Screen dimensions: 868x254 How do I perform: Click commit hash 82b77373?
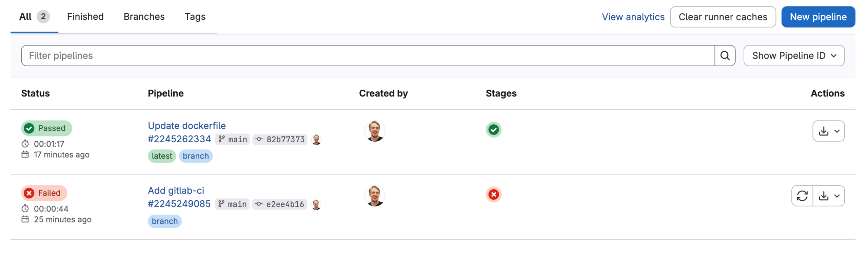(285, 140)
